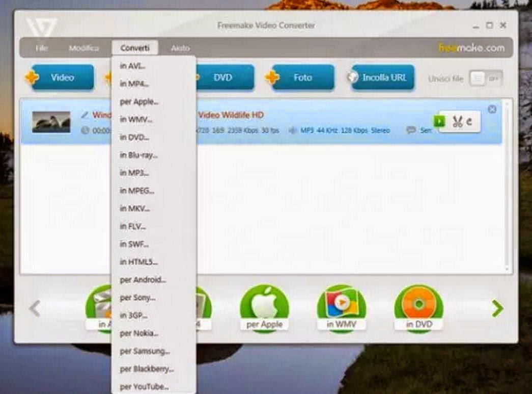Open the scissors cut editor
532x394 pixels.
pos(457,121)
